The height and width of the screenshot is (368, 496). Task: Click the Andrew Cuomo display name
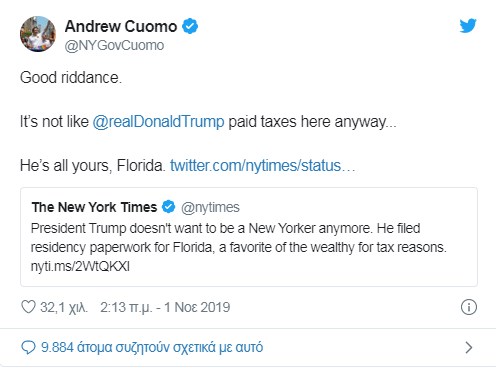click(x=121, y=26)
